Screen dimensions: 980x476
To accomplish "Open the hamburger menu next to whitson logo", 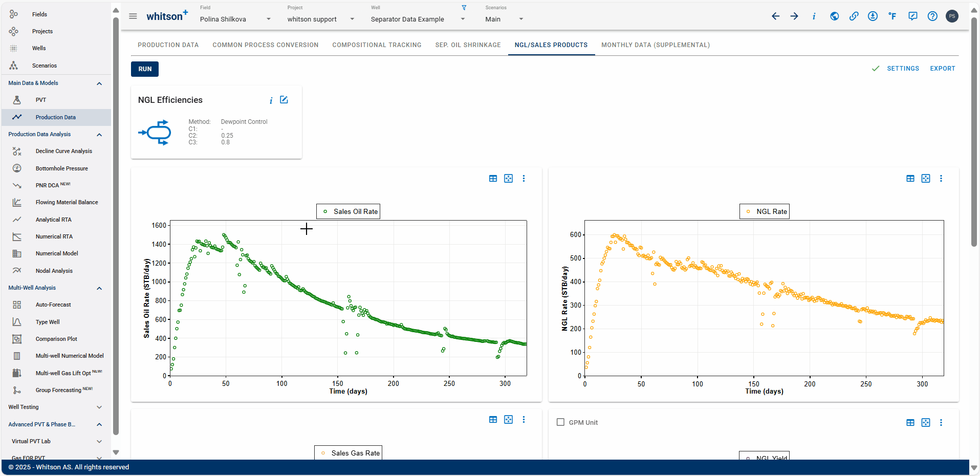I will pos(133,16).
